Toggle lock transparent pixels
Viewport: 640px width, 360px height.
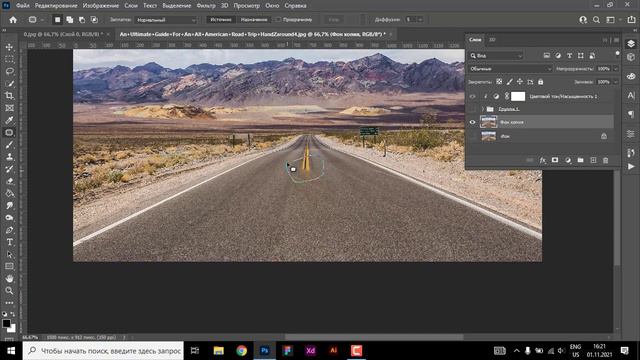coord(499,82)
